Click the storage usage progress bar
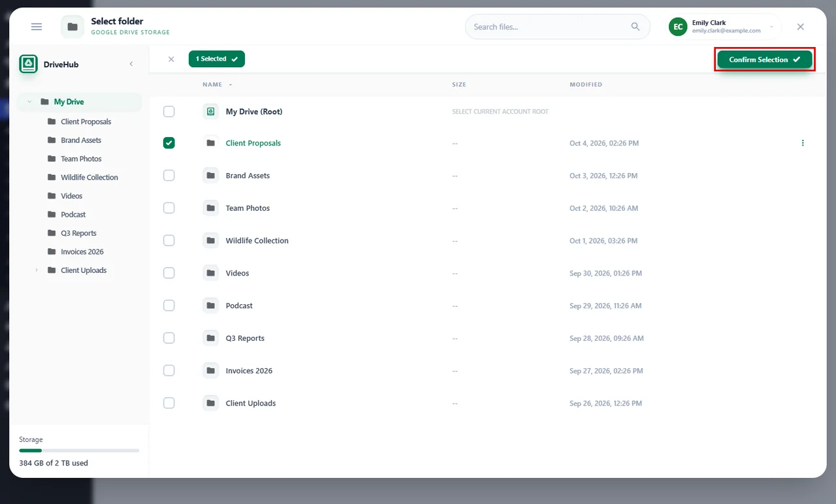The image size is (836, 504). coord(79,450)
